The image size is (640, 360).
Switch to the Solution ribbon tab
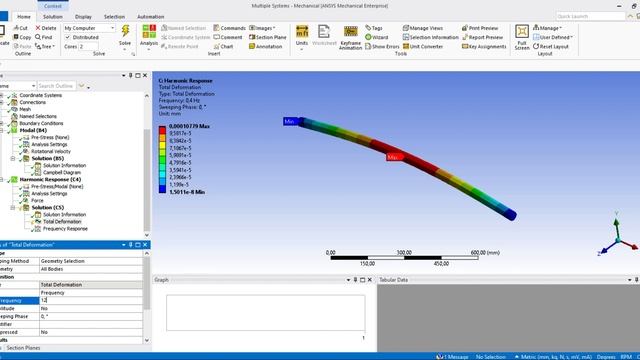[53, 17]
